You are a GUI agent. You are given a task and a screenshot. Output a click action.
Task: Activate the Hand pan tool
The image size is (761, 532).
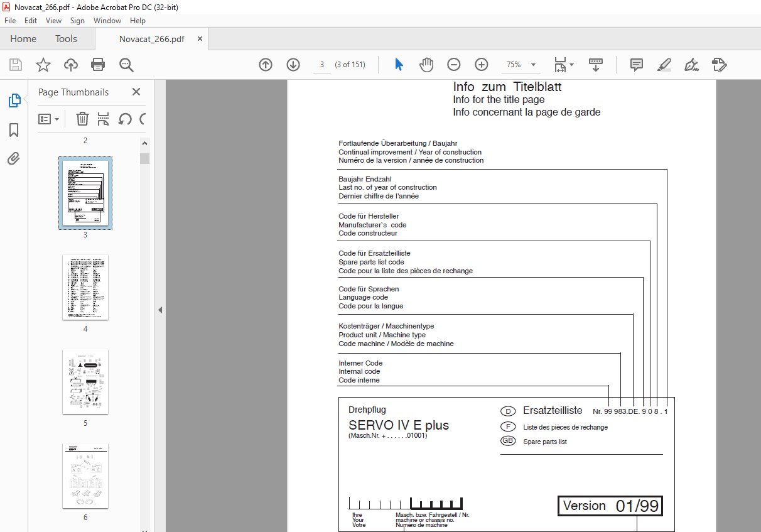426,65
